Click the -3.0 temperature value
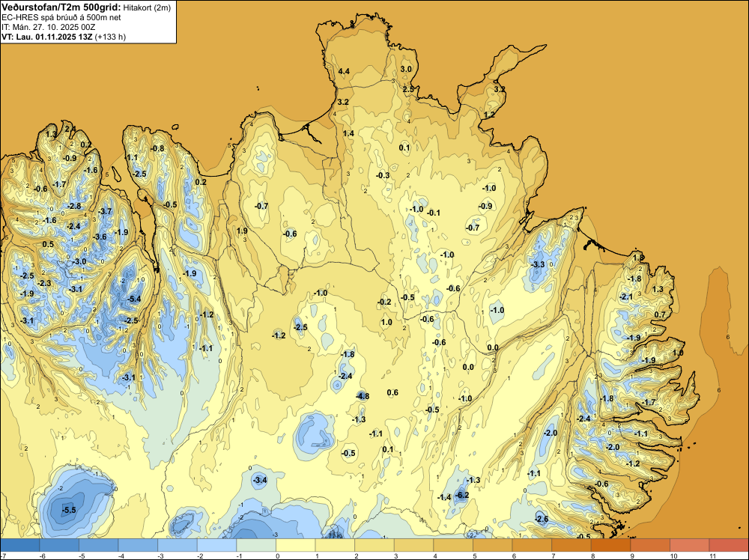 coord(79,261)
